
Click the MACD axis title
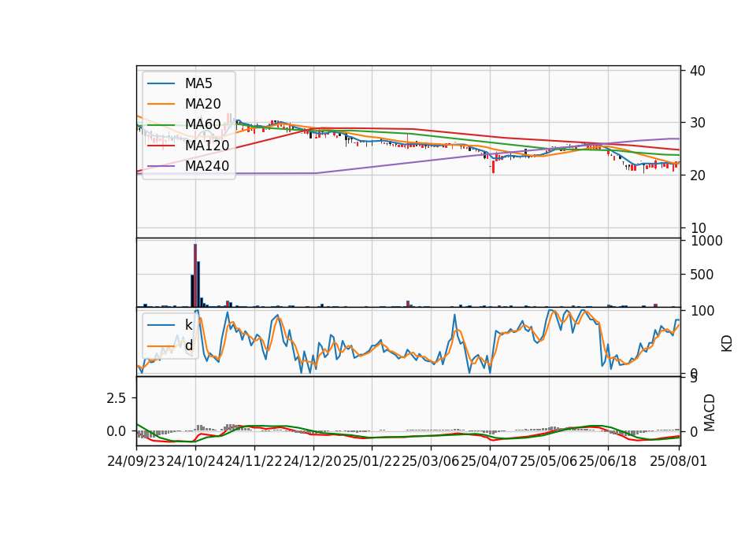pos(709,412)
